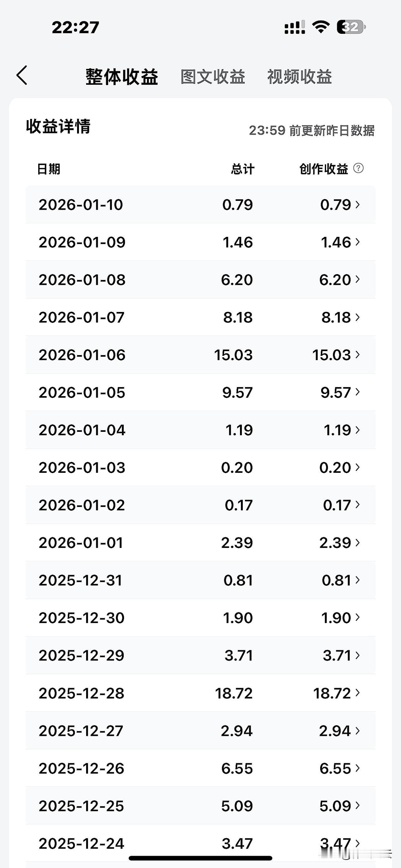This screenshot has height=868, width=401.
Task: Switch to the 视频收益 tab
Action: [x=299, y=77]
